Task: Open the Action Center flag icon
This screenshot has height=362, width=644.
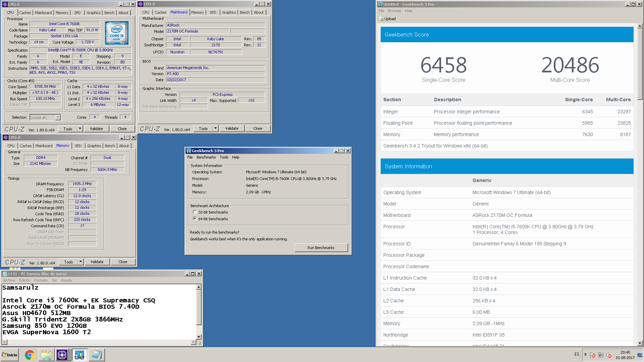Action: point(593,355)
